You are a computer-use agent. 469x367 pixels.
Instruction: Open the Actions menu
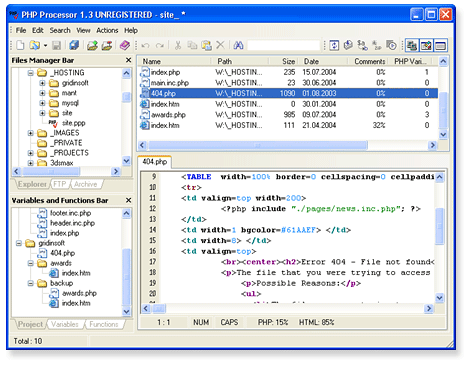107,30
